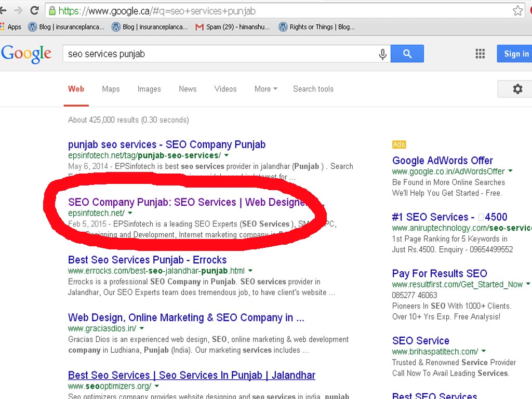Expand arrow beside www.brihaspatitech.com/
Viewport: 532px width, 399px height.
484,352
